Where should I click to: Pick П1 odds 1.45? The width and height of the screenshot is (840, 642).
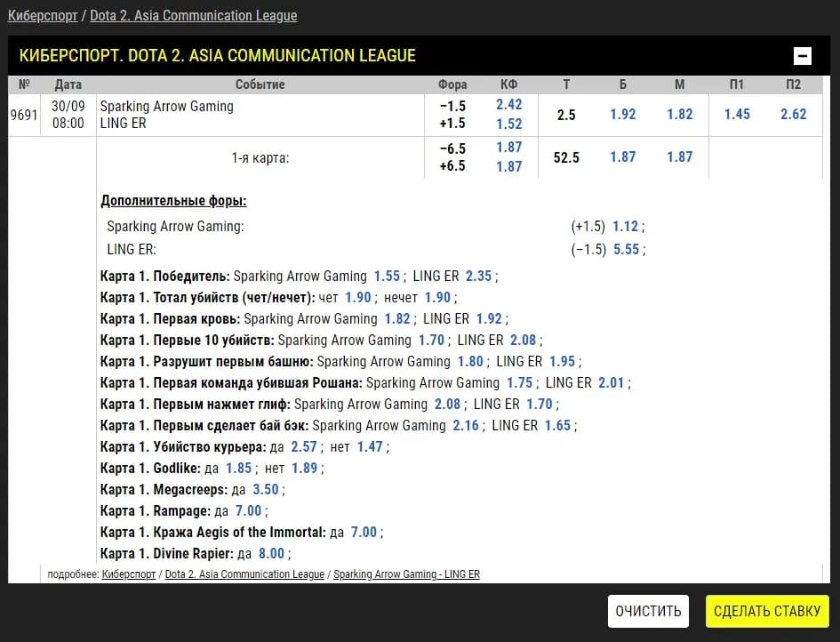(737, 114)
